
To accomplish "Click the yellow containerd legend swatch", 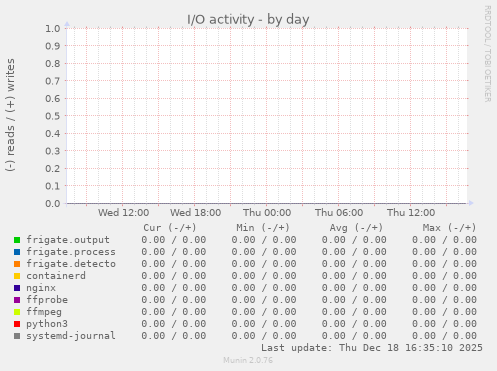I will 17,276.
